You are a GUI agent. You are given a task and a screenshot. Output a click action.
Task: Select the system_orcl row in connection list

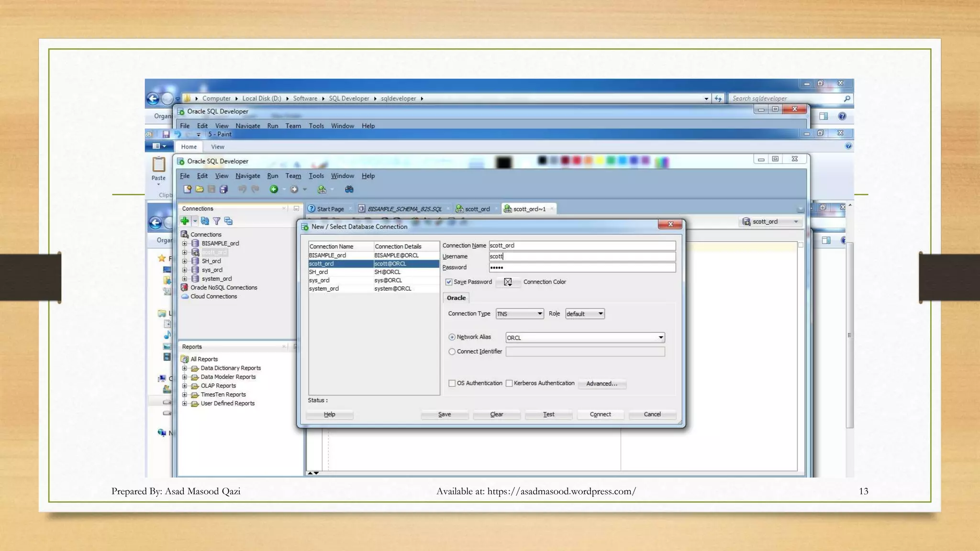click(x=374, y=288)
